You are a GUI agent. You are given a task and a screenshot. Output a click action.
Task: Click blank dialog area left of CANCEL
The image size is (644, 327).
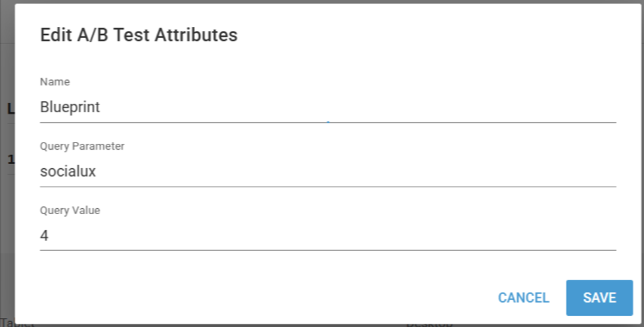coord(263,298)
